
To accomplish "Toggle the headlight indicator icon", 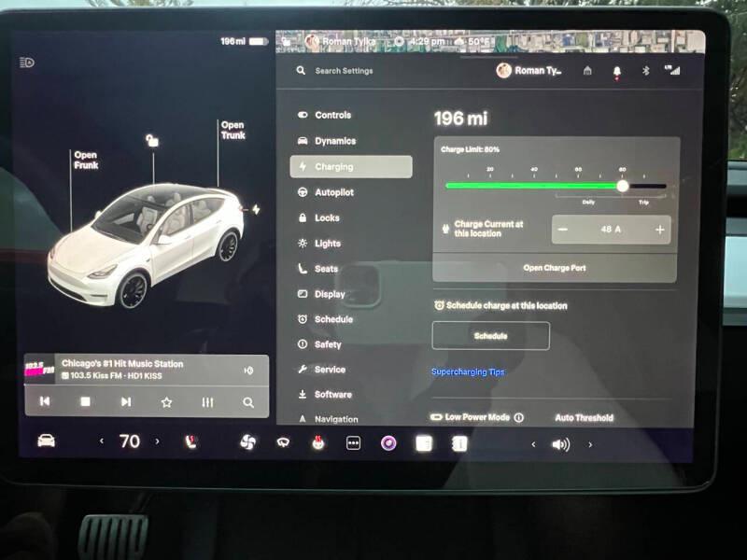I will point(27,63).
